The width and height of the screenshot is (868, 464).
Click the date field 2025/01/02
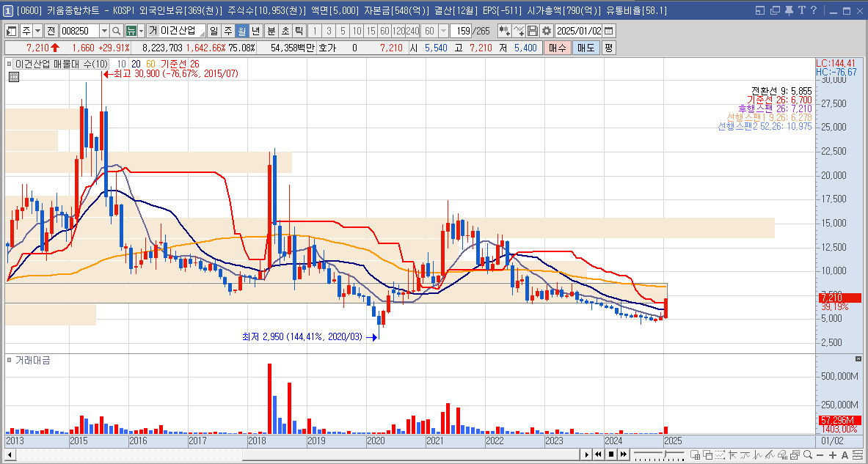click(578, 31)
